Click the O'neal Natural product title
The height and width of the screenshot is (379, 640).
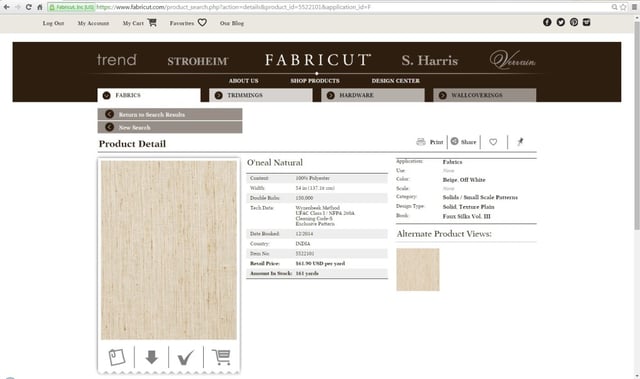click(275, 162)
